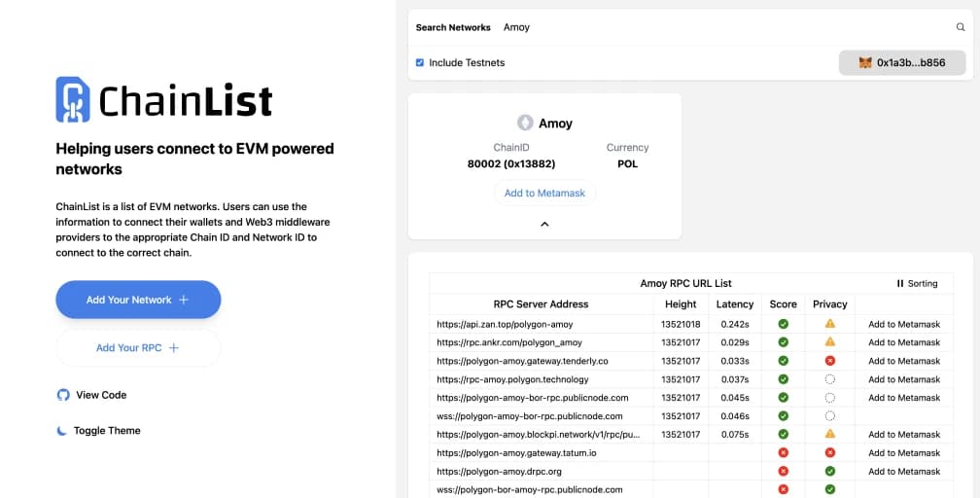Click green score icon for rpc.ankr.com row
The width and height of the screenshot is (980, 498).
784,342
